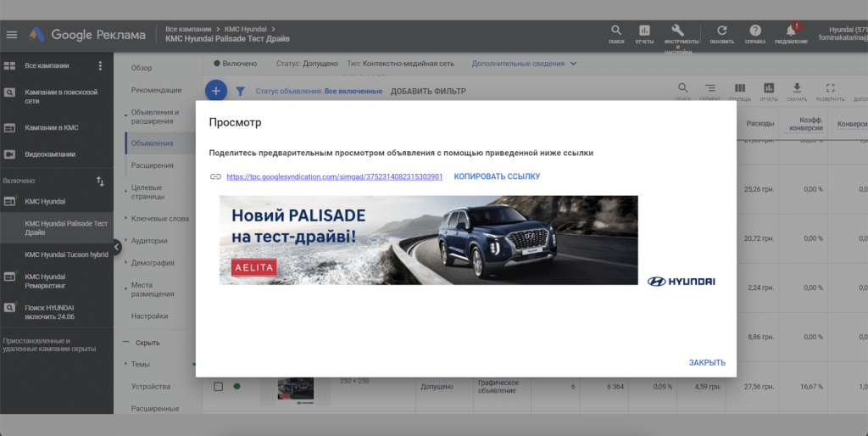Open the notifications bell icon

(x=791, y=32)
